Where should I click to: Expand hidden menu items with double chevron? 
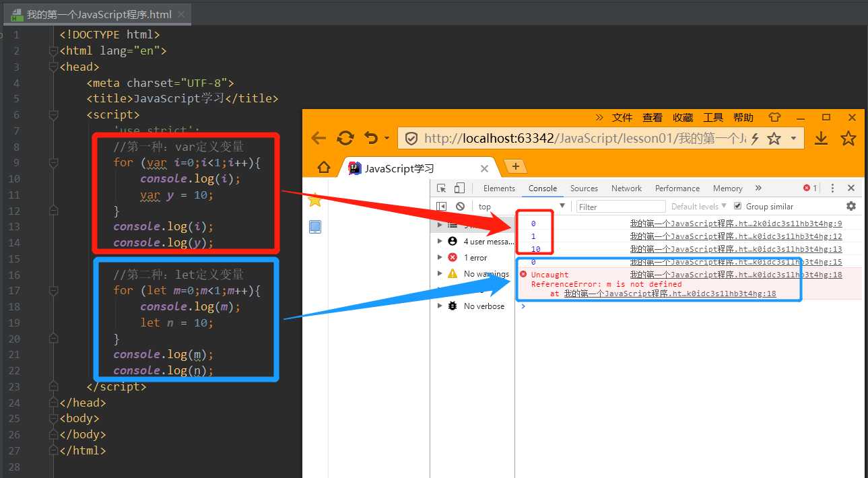point(599,117)
